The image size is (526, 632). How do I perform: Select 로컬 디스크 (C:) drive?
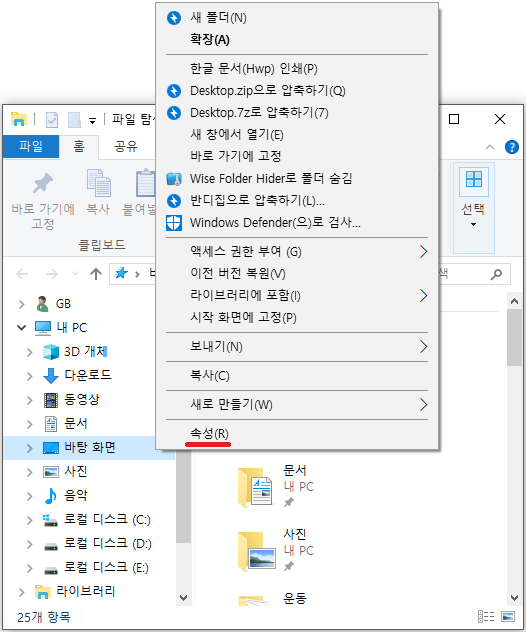107,520
